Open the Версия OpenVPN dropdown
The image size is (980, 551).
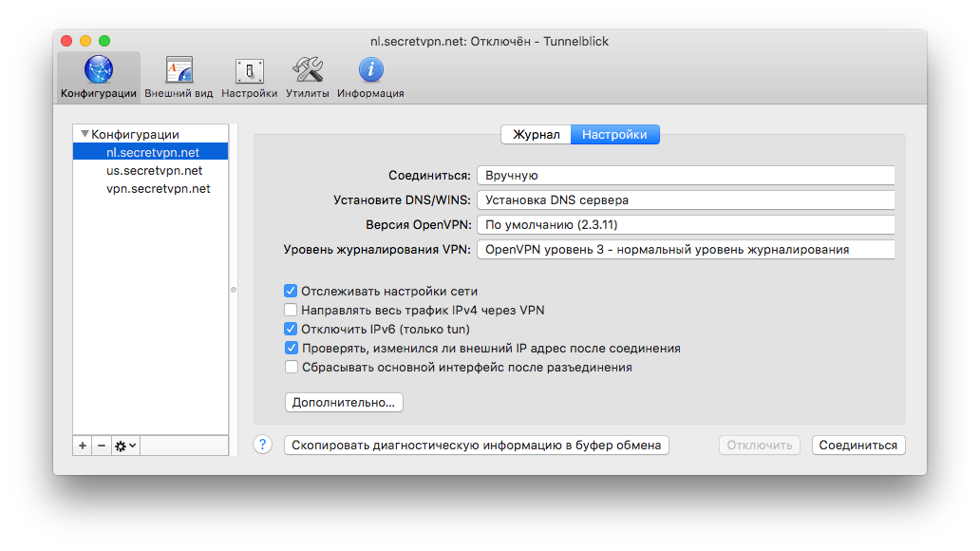686,224
